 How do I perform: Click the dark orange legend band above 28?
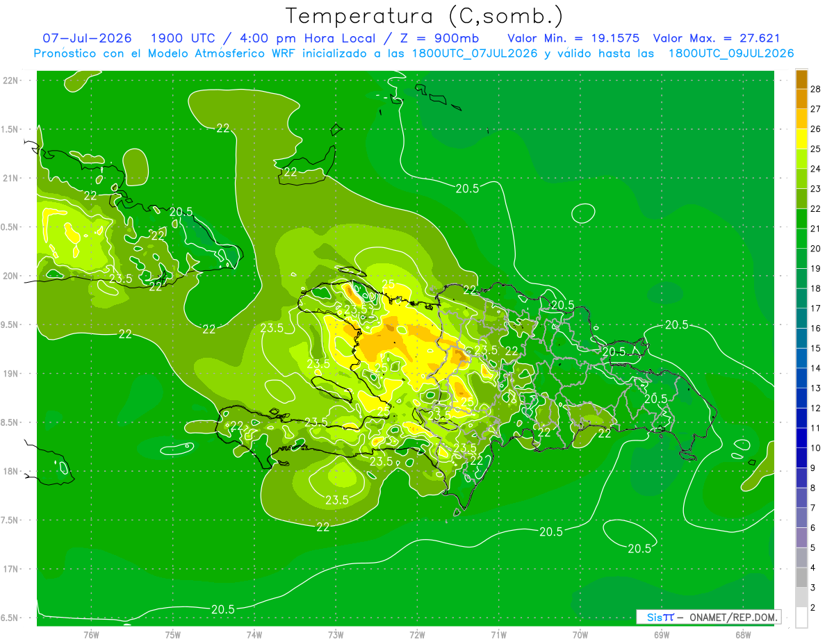point(801,79)
